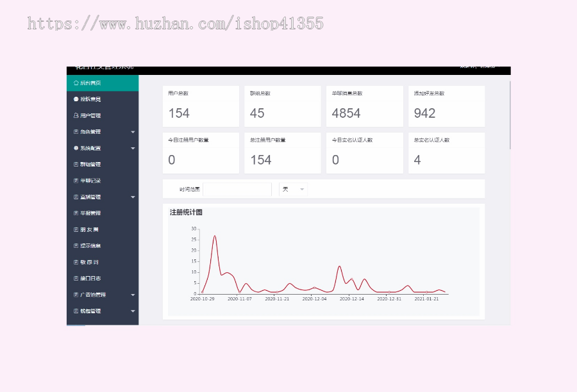Select the 总实名认证人数 card title
This screenshot has height=392, width=577.
click(x=431, y=140)
